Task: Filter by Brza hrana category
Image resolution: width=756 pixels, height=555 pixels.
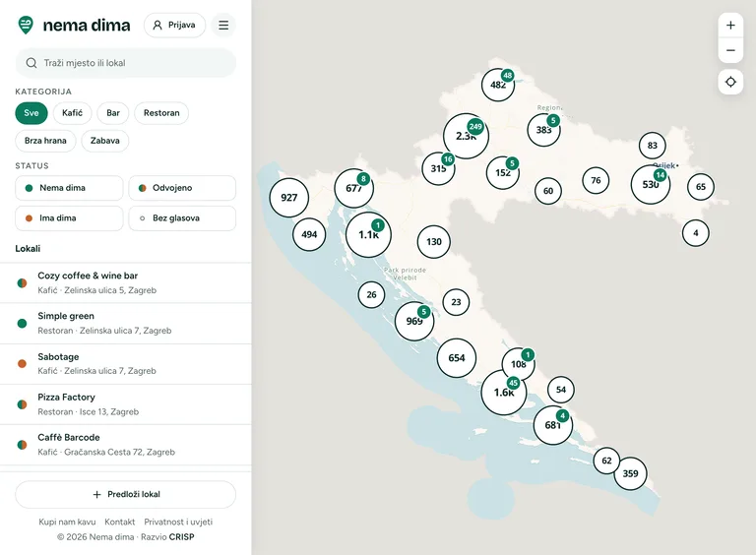Action: pos(45,141)
